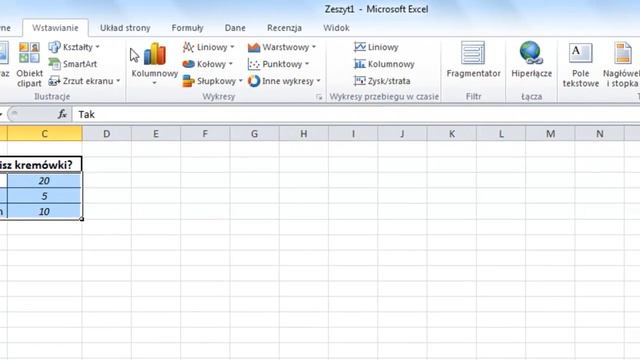640x360 pixels.
Task: Insert a Kolumnowy sparkline
Action: coord(384,64)
